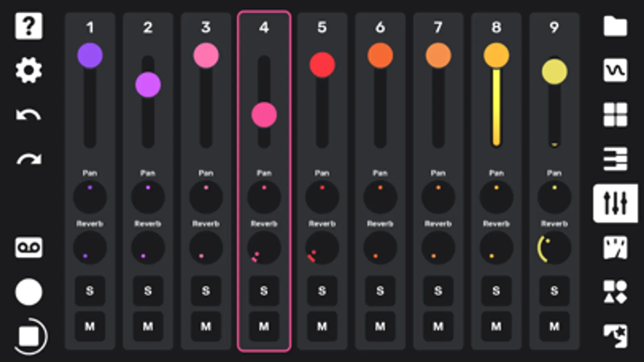This screenshot has width=644, height=362.
Task: Open the shapes icon in the right sidebar
Action: [x=615, y=292]
